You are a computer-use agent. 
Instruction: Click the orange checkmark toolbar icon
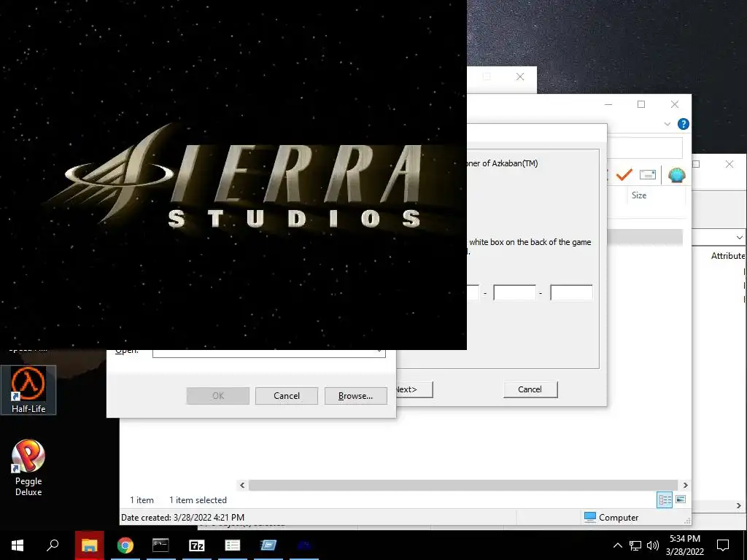pos(624,175)
